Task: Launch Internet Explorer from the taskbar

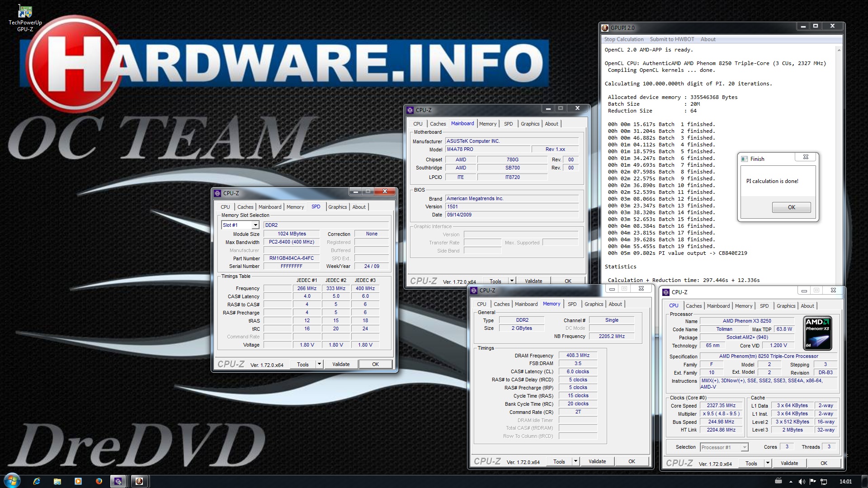Action: [x=37, y=481]
